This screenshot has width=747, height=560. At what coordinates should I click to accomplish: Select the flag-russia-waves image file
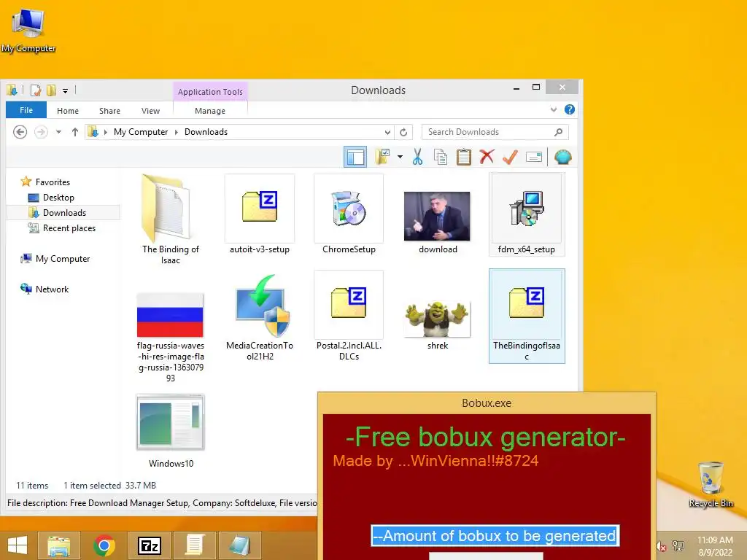click(170, 337)
